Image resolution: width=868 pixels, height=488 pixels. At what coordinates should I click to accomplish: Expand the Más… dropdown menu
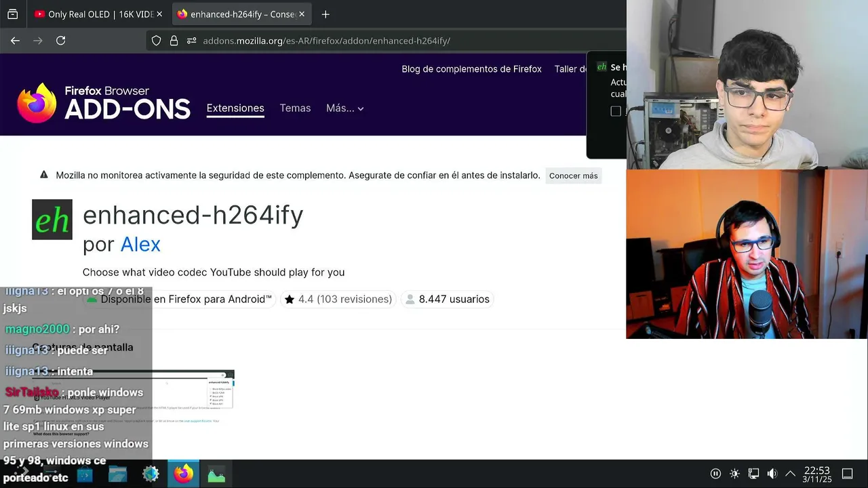(344, 108)
